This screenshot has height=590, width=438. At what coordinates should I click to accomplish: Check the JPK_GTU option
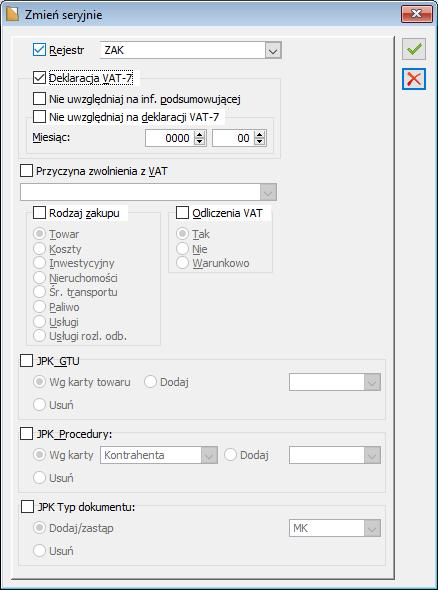[x=26, y=361]
